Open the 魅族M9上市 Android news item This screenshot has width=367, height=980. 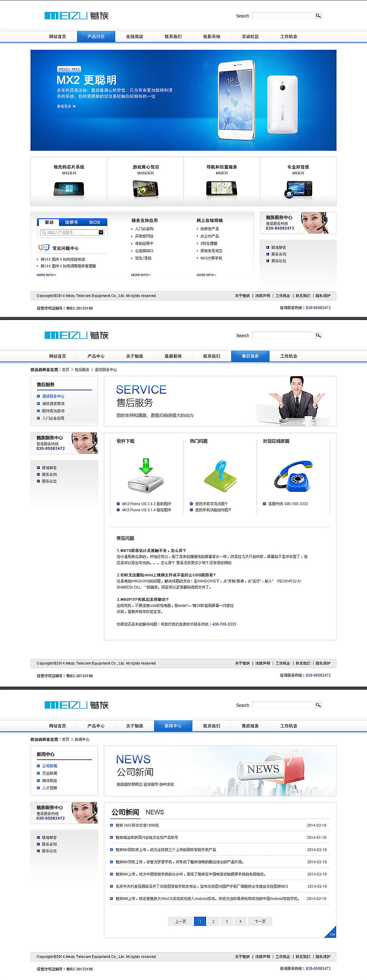[207, 899]
